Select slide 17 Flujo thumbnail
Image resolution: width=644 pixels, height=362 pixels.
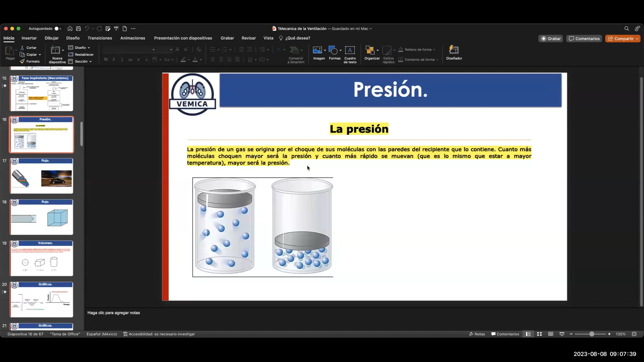click(41, 176)
